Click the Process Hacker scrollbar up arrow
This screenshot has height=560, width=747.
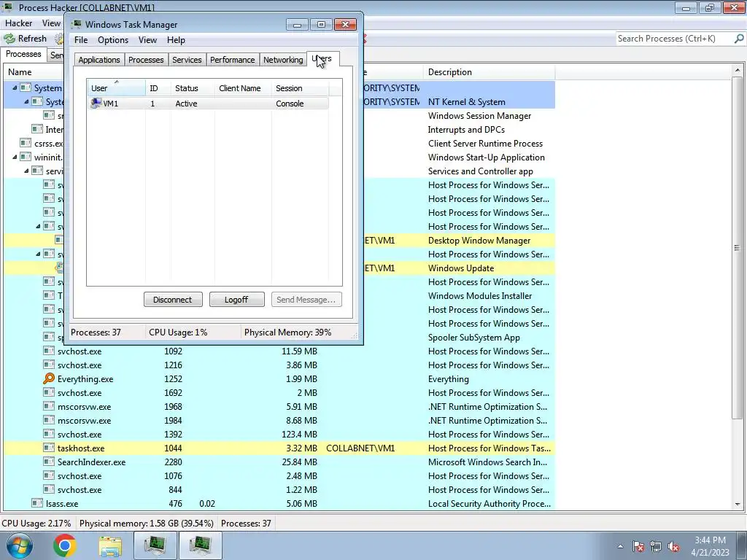coord(738,71)
